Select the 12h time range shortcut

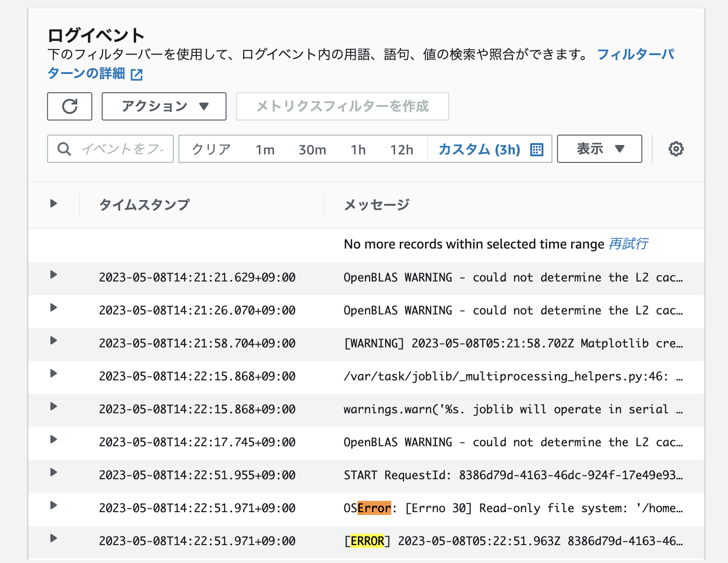[401, 149]
